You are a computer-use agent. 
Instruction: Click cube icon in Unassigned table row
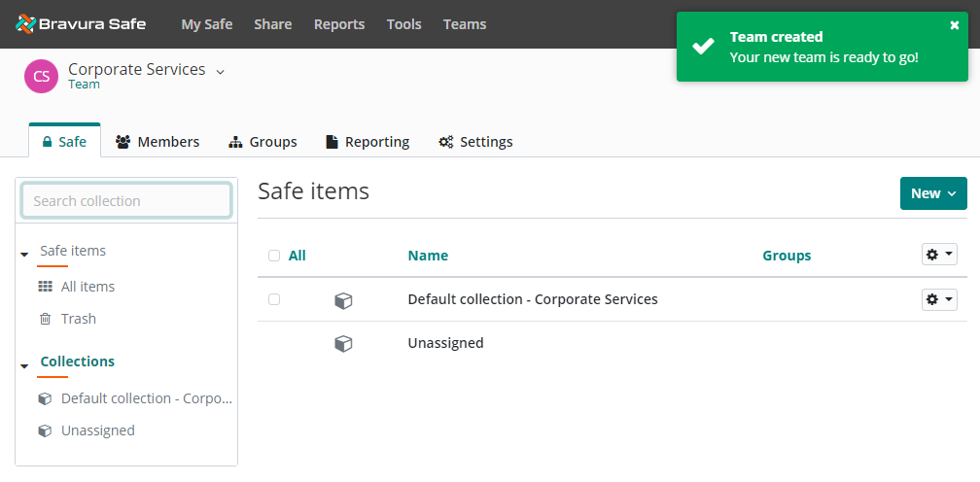343,343
